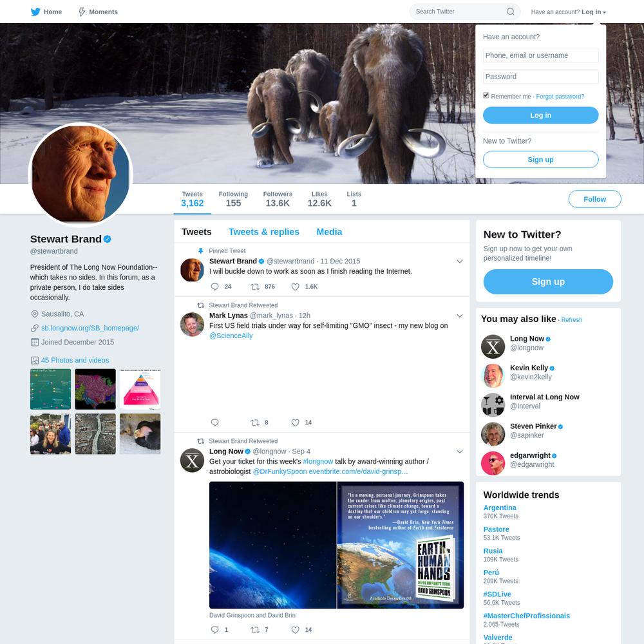This screenshot has width=644, height=644.
Task: Click Sign up under New to Twitter?
Action: pos(548,282)
